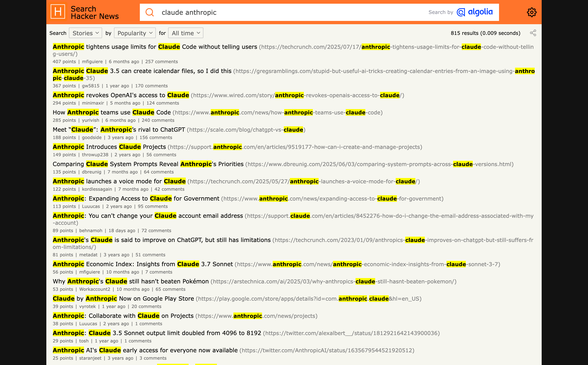Open the All time date range dropdown
Image resolution: width=588 pixels, height=365 pixels.
coord(186,33)
